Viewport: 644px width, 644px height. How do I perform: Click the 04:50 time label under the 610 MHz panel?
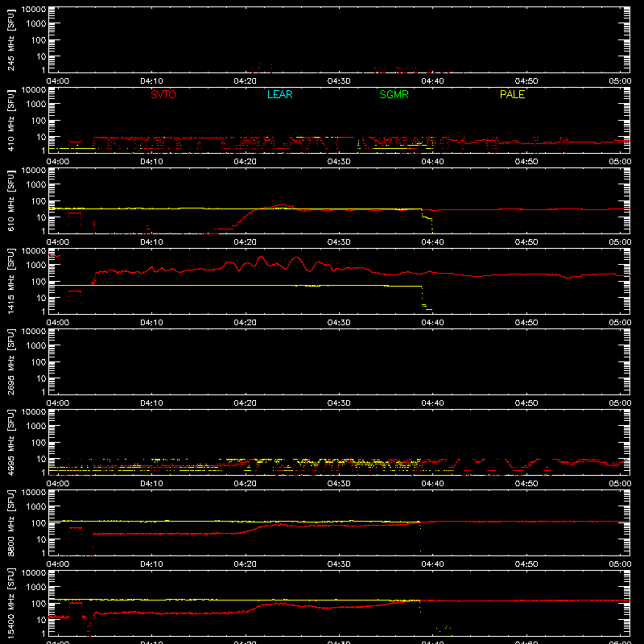click(526, 242)
